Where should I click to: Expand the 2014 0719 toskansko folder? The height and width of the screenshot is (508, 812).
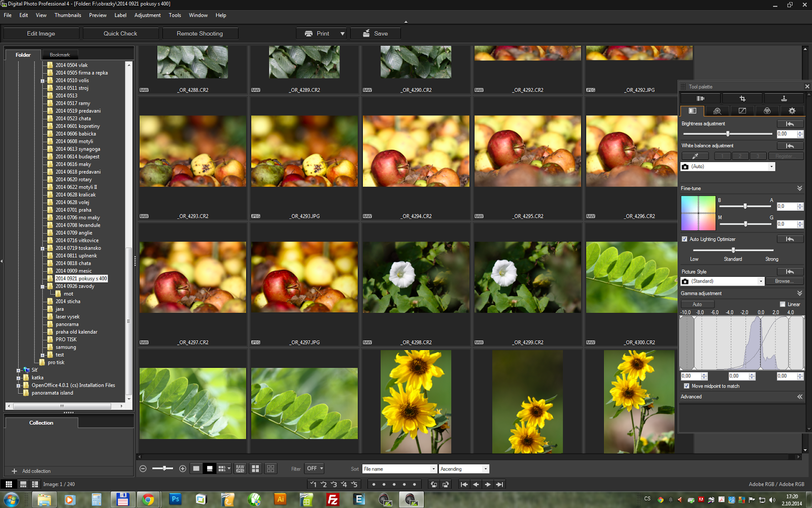tap(43, 248)
